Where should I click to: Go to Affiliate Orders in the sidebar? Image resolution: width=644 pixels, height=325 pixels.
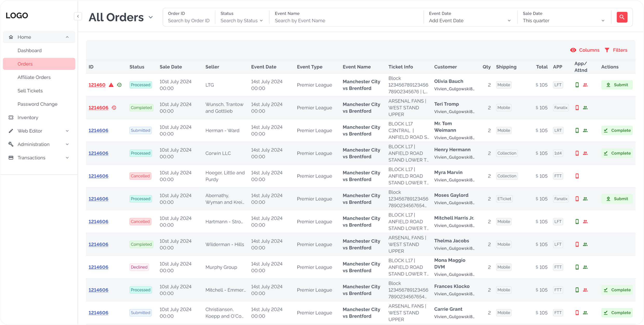34,77
